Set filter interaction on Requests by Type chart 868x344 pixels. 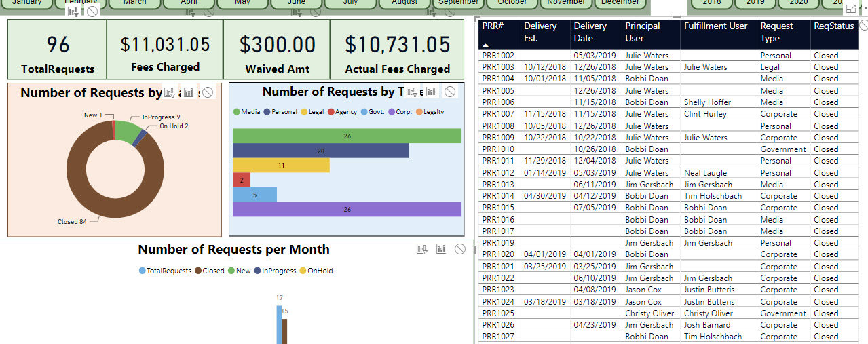tap(411, 92)
